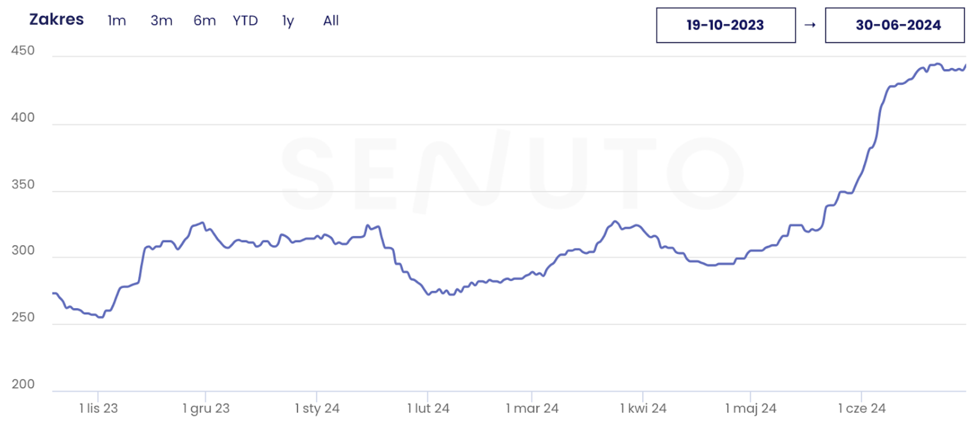Click the '1 maj 24' axis marker
The width and height of the screenshot is (980, 421).
point(751,408)
